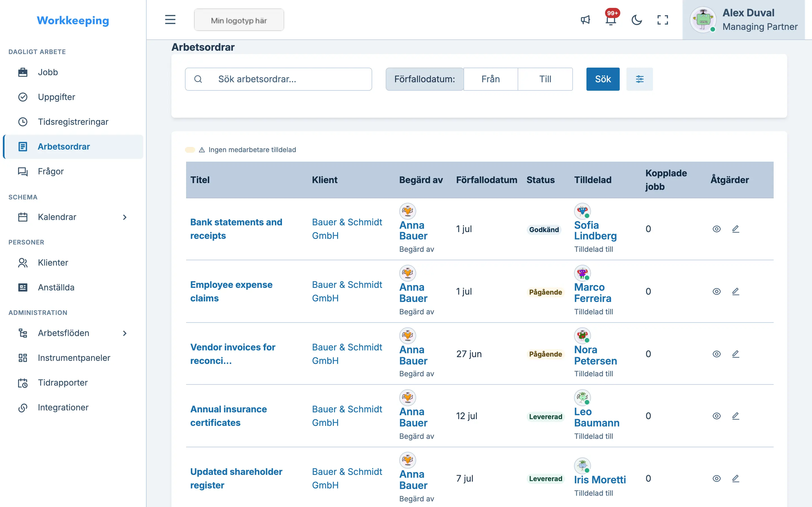
Task: Edit the Updated shareholder register order
Action: pyautogui.click(x=736, y=479)
